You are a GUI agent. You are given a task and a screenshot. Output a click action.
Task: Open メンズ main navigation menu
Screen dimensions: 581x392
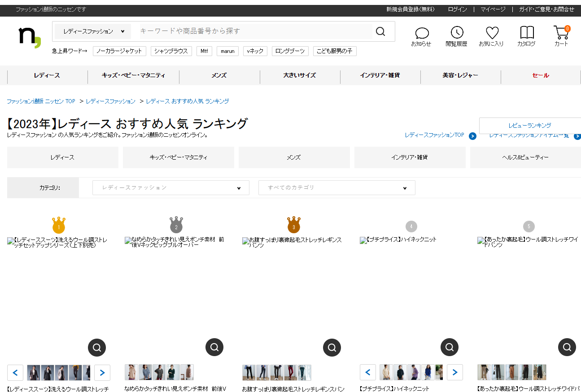pos(219,75)
